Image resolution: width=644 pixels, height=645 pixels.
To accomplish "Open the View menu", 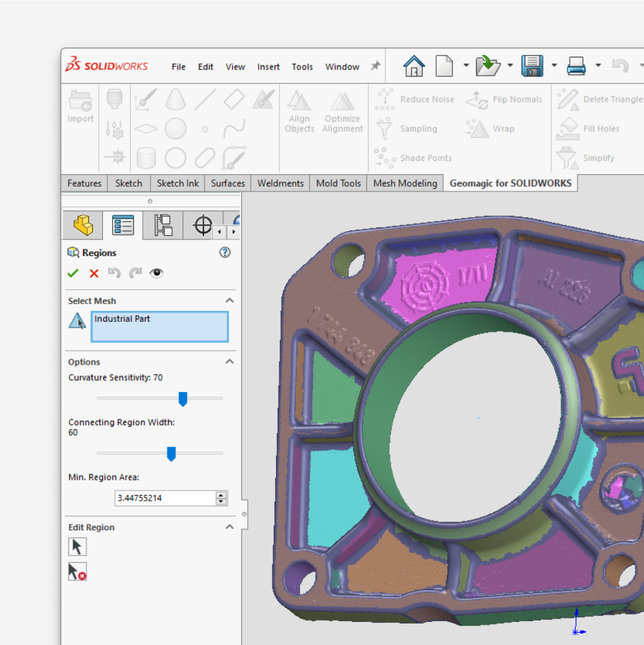I will [235, 67].
